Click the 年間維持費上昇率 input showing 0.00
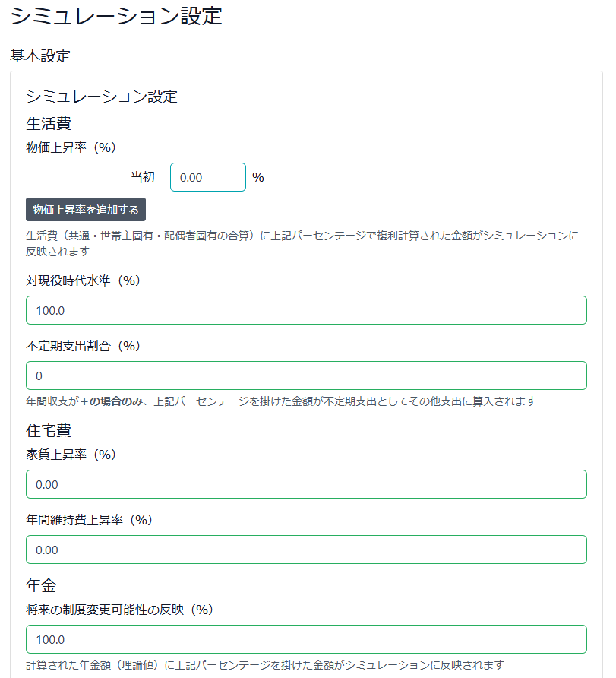616x678 pixels. pos(304,549)
